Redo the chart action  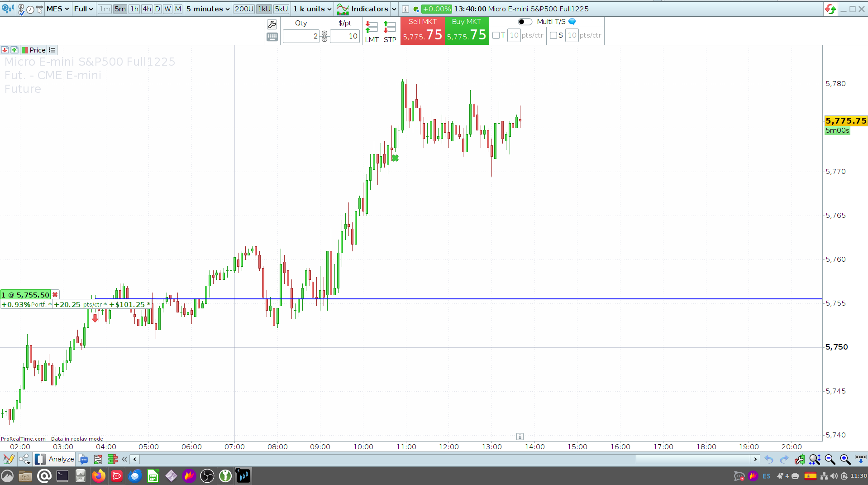tap(784, 460)
